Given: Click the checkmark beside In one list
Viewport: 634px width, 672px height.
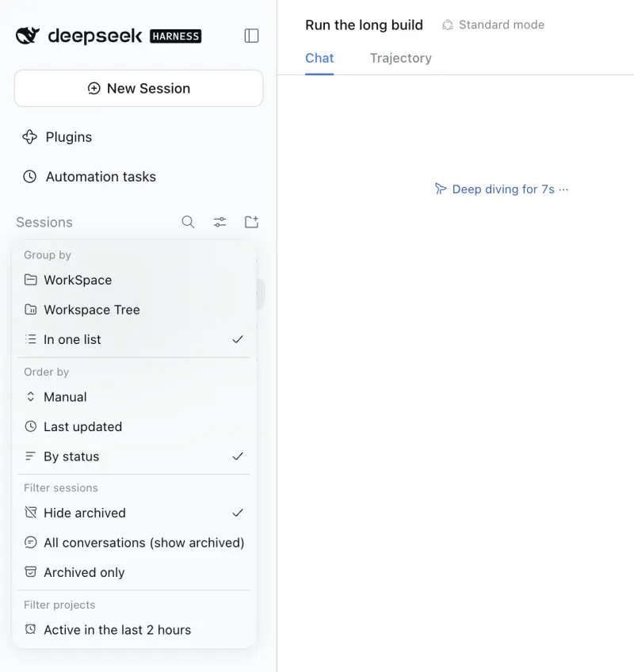Looking at the screenshot, I should [238, 339].
